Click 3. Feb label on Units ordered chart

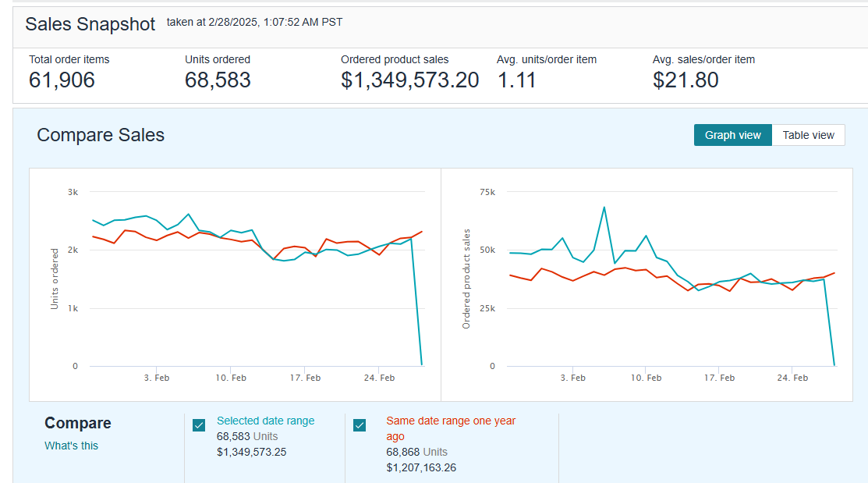tap(157, 378)
